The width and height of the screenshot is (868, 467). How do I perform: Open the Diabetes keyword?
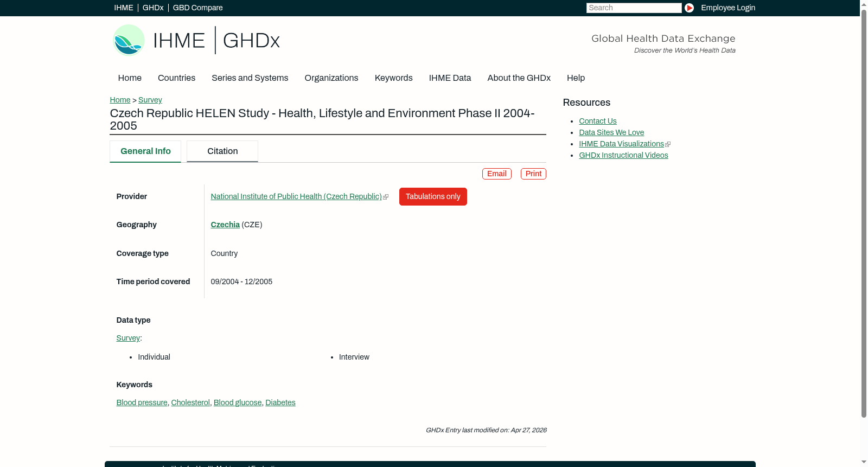(x=280, y=402)
